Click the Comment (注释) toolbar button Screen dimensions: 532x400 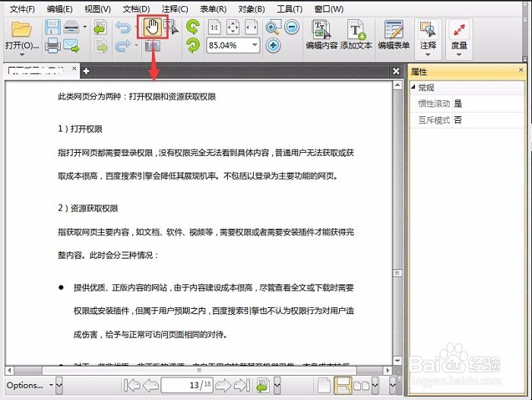click(x=428, y=35)
